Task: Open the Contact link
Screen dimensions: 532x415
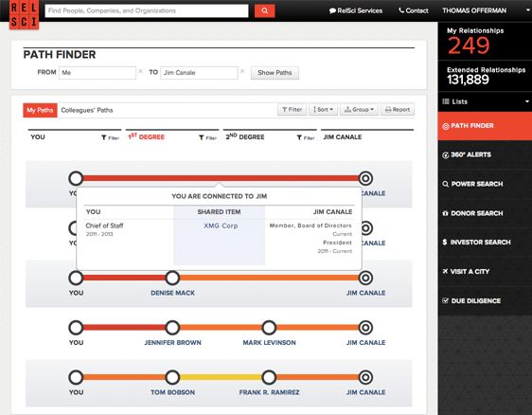Action: click(414, 10)
